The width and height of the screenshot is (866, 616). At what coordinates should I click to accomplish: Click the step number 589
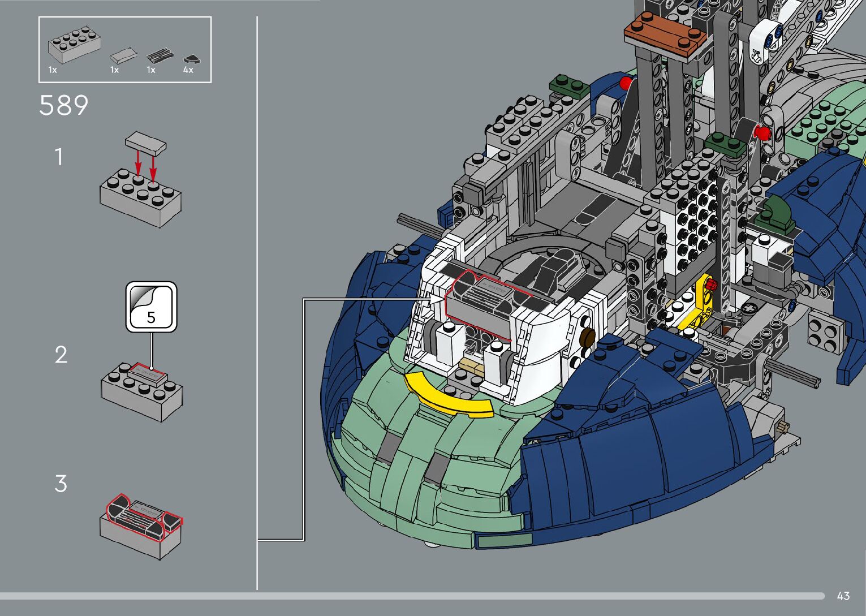pos(63,106)
